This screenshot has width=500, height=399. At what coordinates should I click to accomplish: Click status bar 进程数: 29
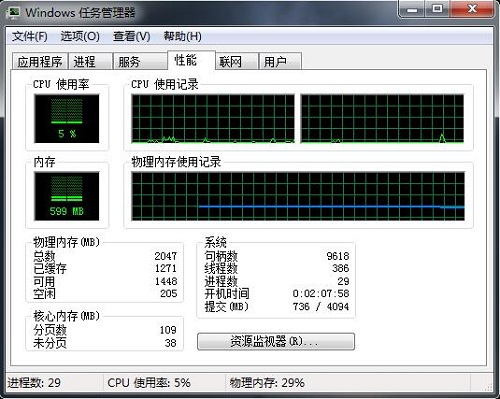34,383
